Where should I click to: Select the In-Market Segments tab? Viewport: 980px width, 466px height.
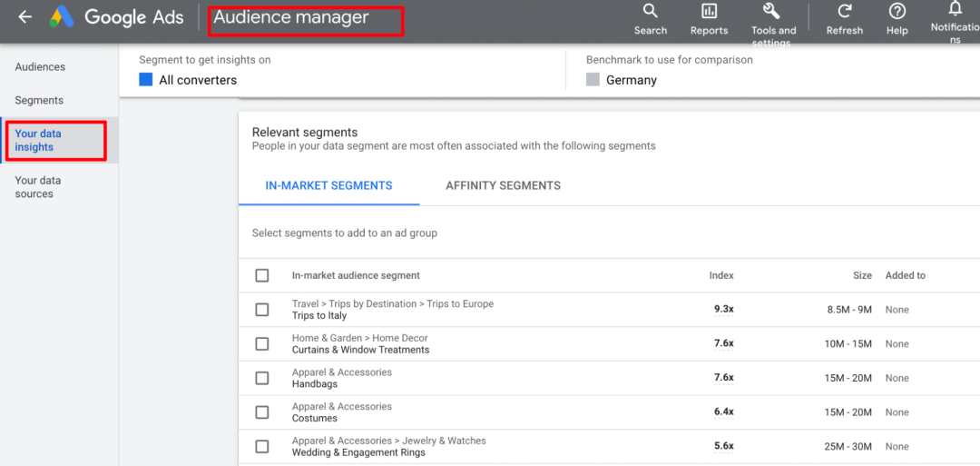(328, 185)
